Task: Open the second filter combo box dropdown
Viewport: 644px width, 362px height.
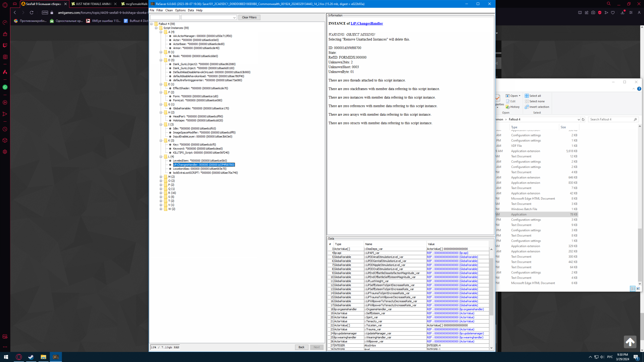Action: click(x=234, y=17)
